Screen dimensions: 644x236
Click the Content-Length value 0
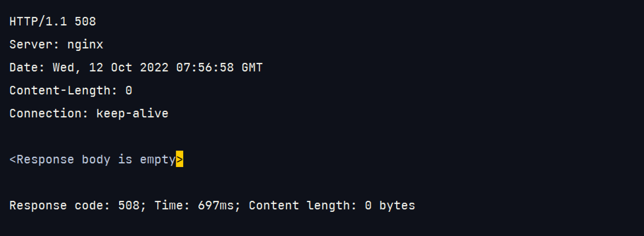pyautogui.click(x=129, y=91)
